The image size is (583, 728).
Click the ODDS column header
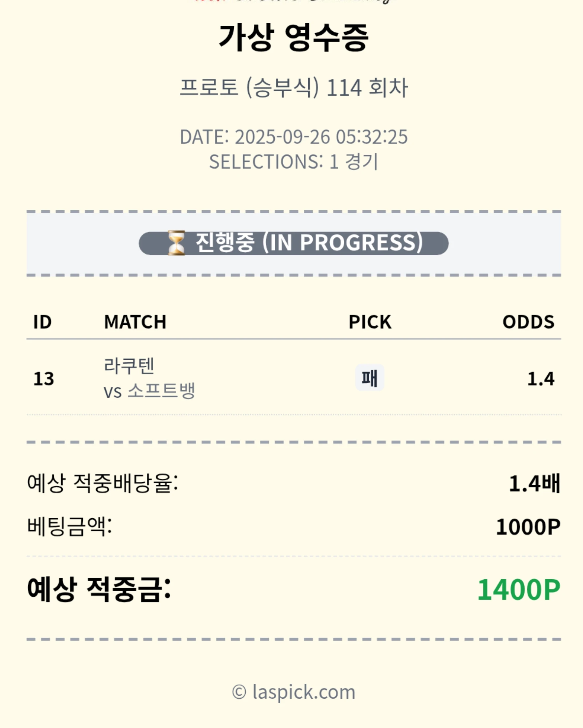pos(528,322)
